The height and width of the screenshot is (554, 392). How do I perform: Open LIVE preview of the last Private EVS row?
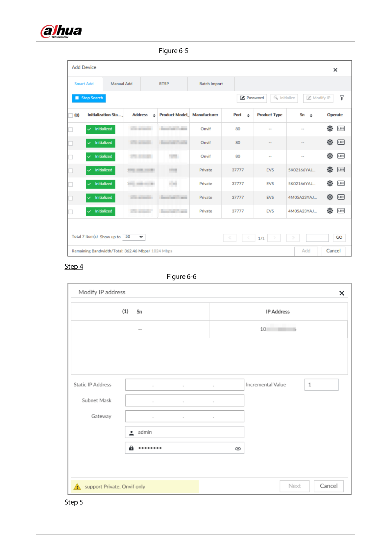click(x=341, y=211)
